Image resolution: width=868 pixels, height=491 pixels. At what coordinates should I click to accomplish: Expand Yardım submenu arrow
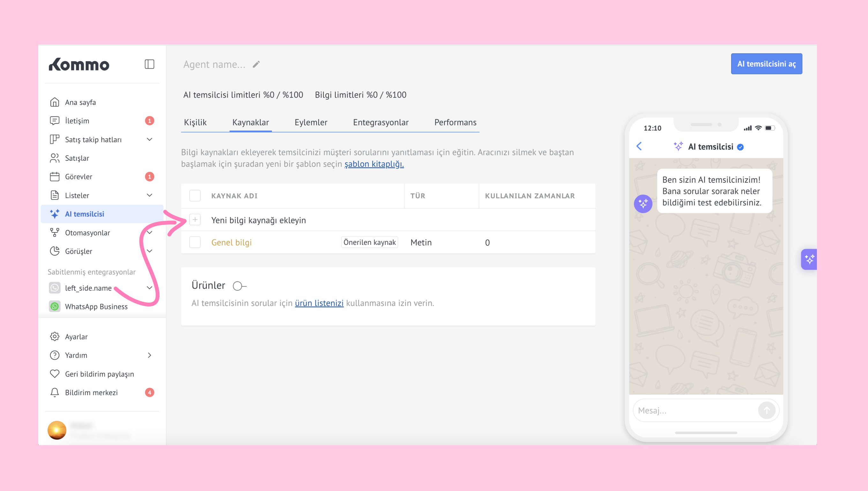[149, 355]
